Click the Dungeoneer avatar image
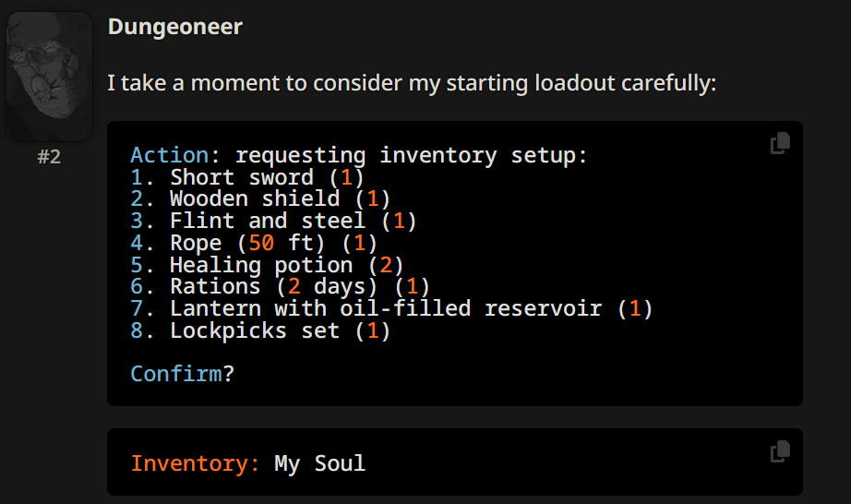 pos(49,76)
